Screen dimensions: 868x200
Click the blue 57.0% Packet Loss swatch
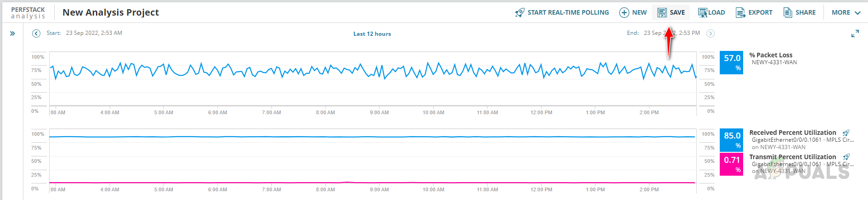tap(731, 62)
